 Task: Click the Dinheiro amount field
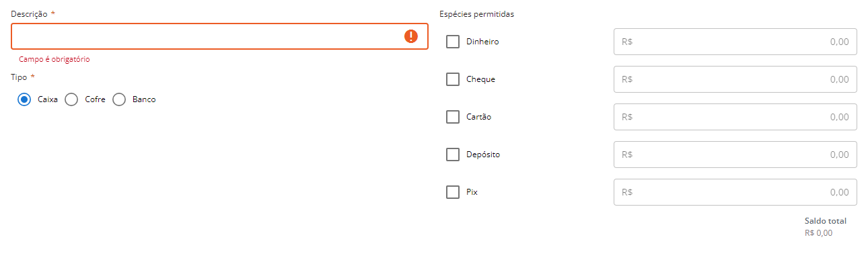click(735, 42)
